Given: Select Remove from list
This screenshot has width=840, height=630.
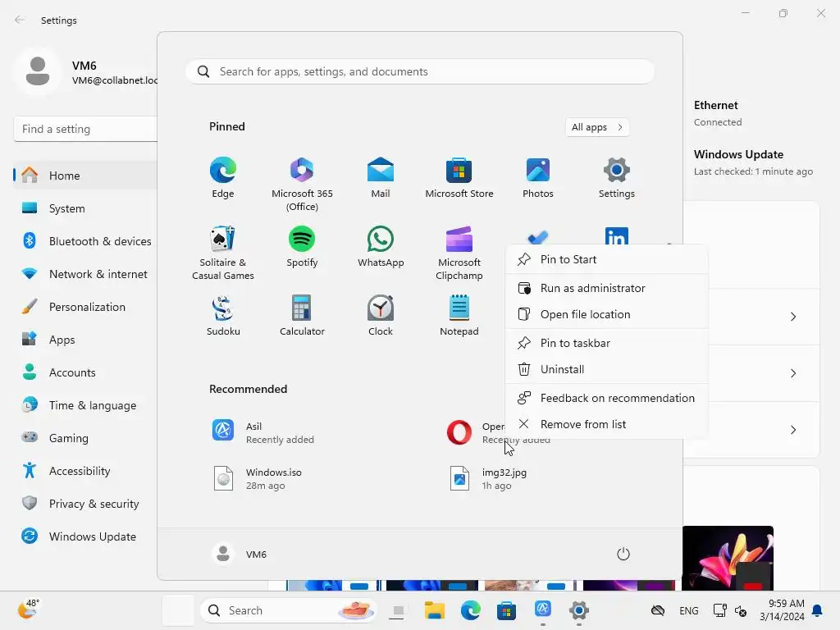Looking at the screenshot, I should tap(606, 424).
